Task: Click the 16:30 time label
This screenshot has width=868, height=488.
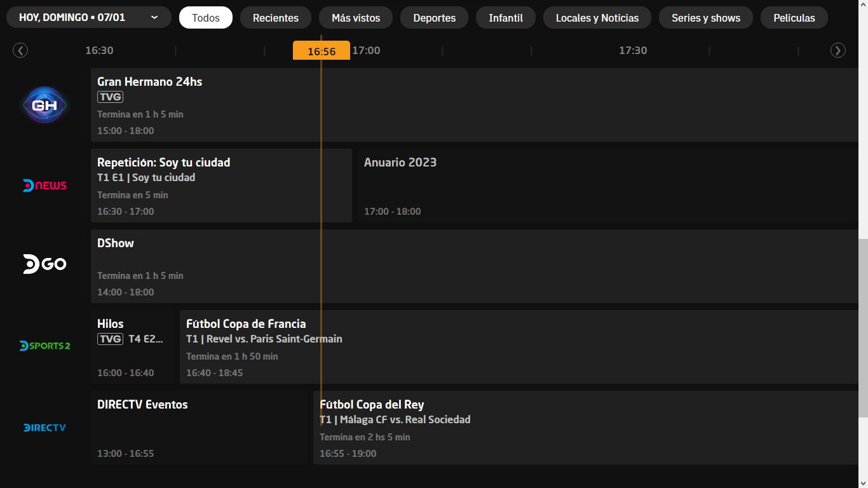Action: pos(100,50)
